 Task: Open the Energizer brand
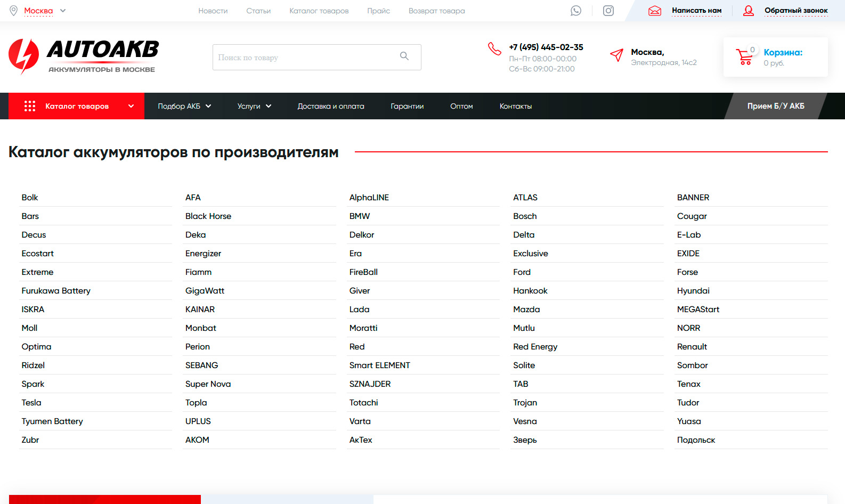pos(203,253)
